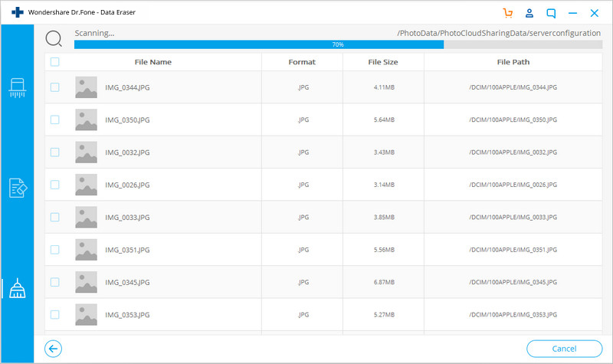Image resolution: width=613 pixels, height=364 pixels.
Task: Select the Erase All Data sidebar icon
Action: [17, 87]
